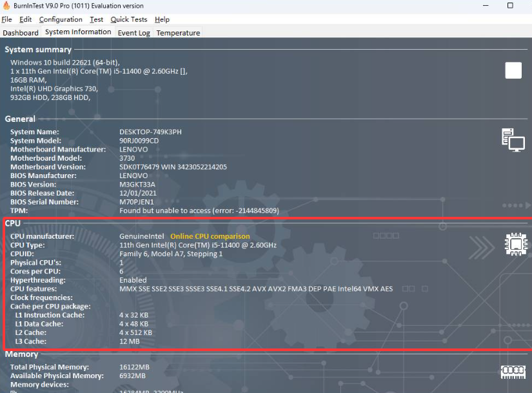Click the Hyperthreading value Enabled
This screenshot has height=393, width=532.
coord(133,280)
